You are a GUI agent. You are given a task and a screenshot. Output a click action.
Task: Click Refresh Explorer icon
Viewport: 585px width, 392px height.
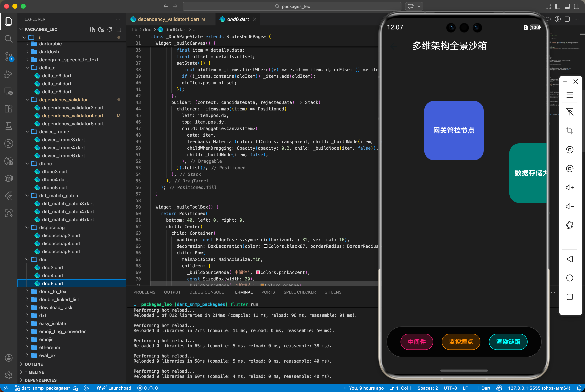click(110, 29)
